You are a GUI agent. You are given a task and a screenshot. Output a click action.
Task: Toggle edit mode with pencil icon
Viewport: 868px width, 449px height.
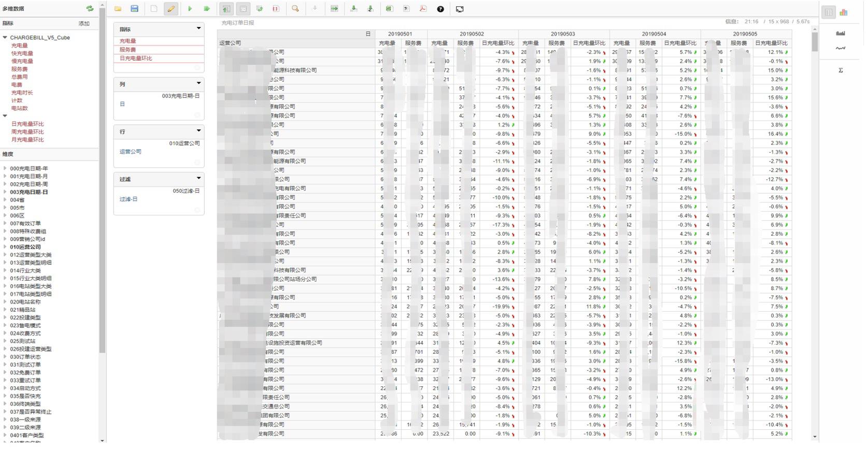(x=171, y=9)
